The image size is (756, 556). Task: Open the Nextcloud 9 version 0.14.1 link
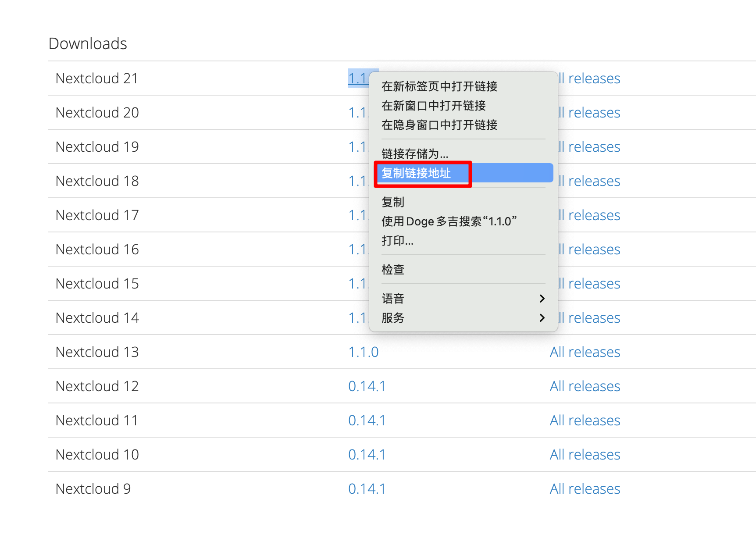(367, 489)
